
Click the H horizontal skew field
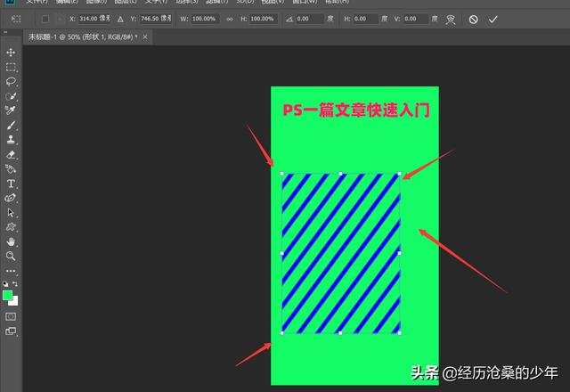(365, 19)
